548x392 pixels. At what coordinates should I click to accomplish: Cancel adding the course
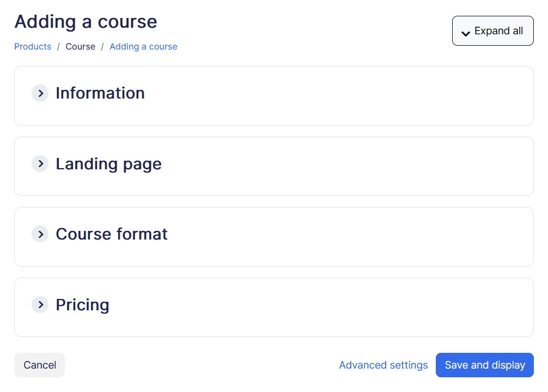[x=39, y=365]
